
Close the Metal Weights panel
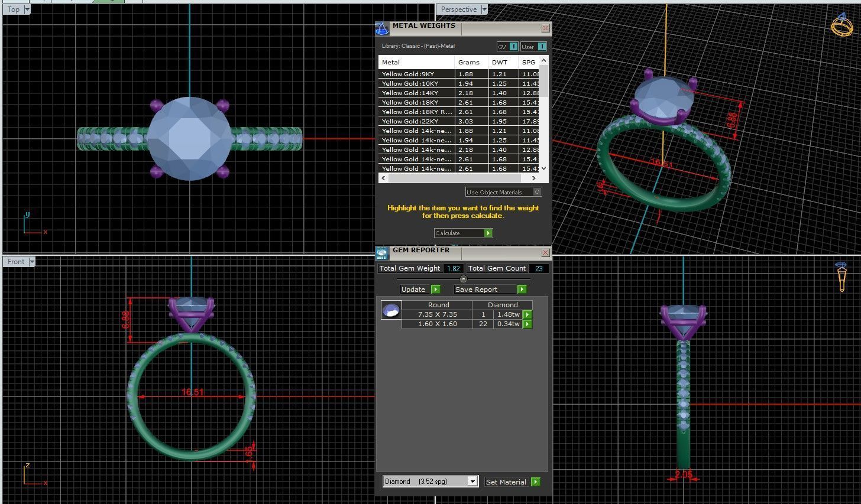click(545, 28)
